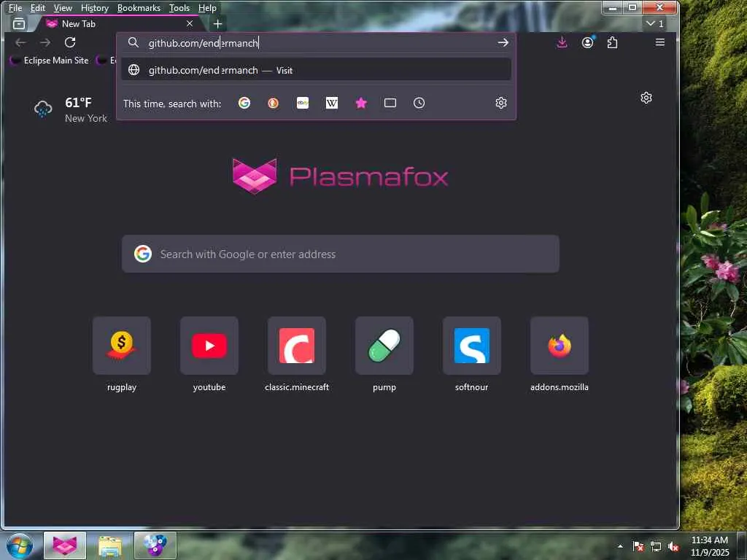Open the hamburger application menu
Viewport: 747px width, 560px height.
pos(659,42)
